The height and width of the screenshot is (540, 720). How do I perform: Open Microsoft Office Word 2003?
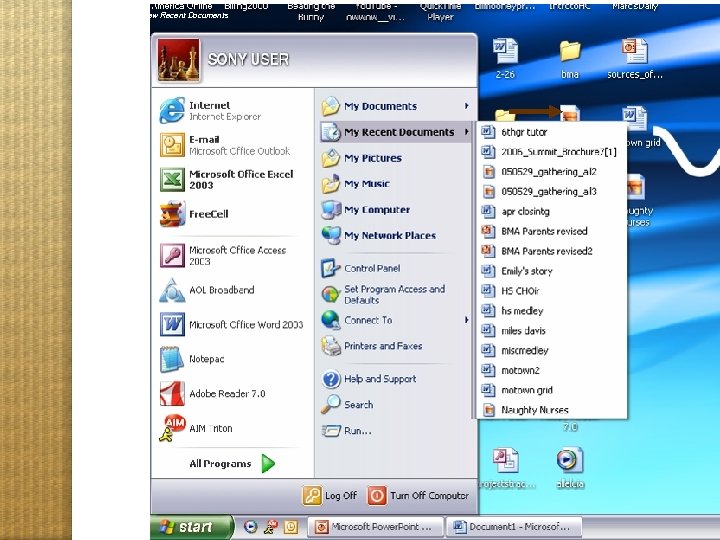(232, 325)
